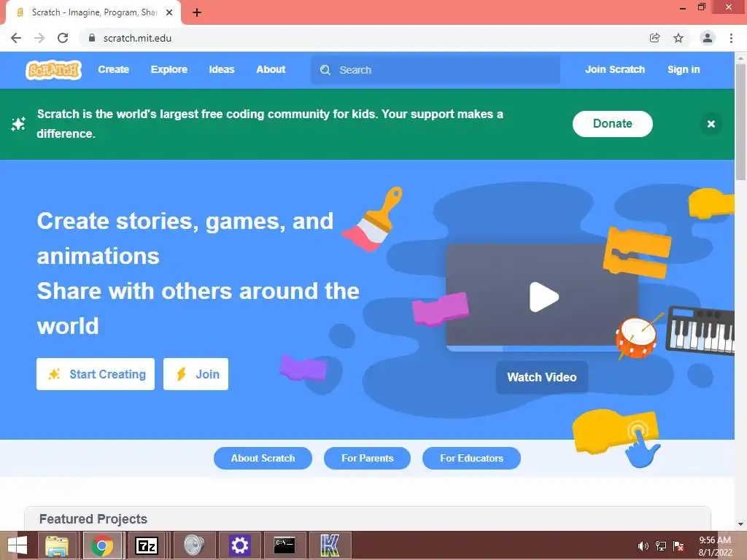
Task: Click the Featured Projects heading
Action: [x=93, y=519]
